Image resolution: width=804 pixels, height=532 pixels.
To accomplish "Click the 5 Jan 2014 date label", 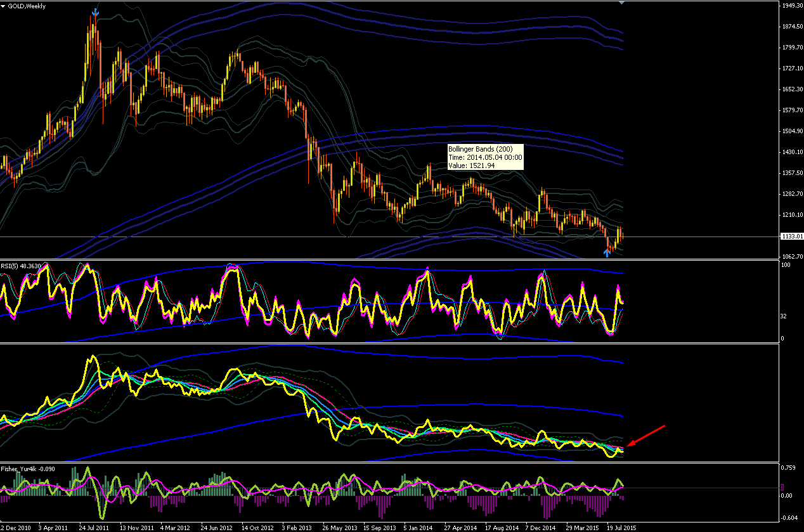I will click(420, 528).
